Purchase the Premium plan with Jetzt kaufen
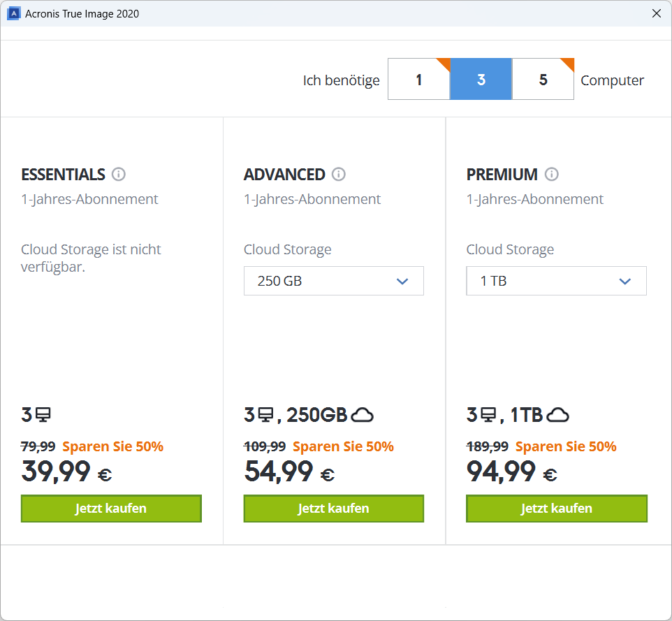Viewport: 672px width, 621px height. point(556,509)
